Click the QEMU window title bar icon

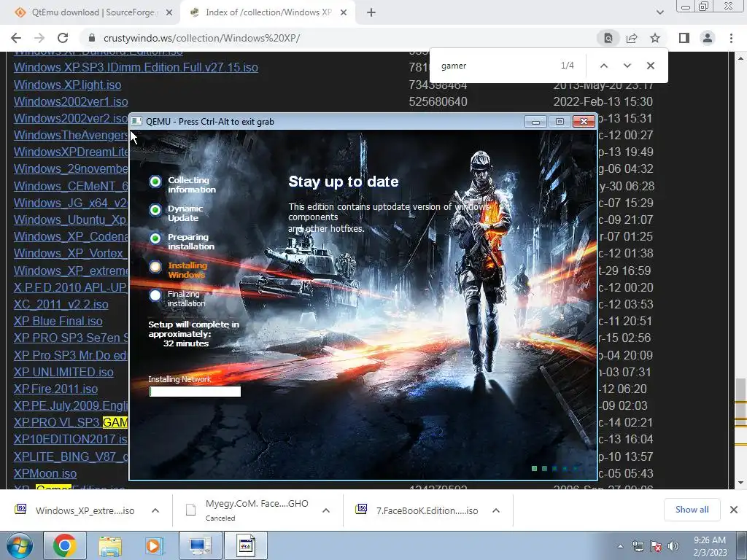136,122
